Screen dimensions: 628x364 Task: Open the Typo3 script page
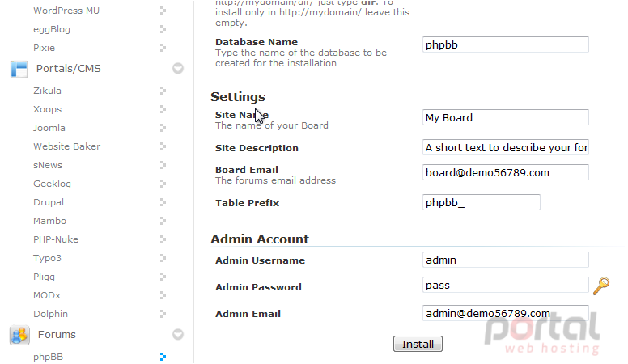47,258
